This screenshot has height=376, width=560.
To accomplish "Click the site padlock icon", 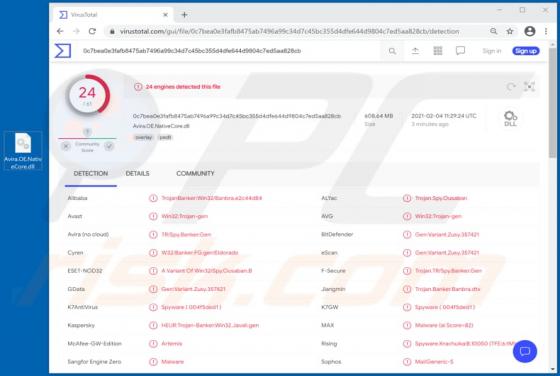I will (x=112, y=31).
